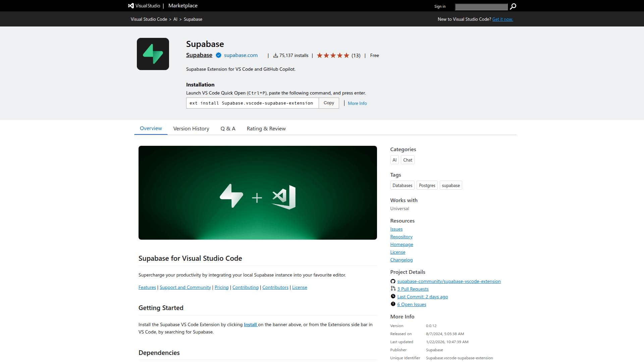Viewport: 644px width, 362px height.
Task: Click the Pricing link
Action: tap(221, 287)
